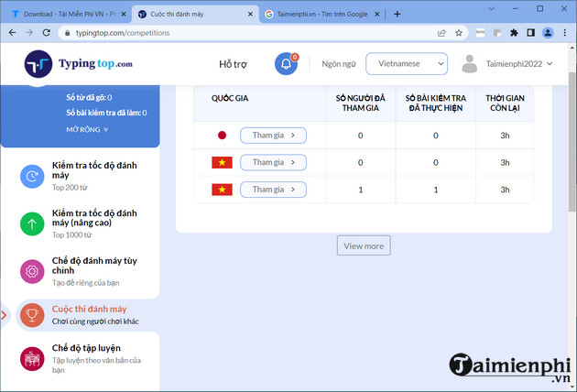The width and height of the screenshot is (577, 392).
Task: Click Số bài kiểm tra đã làm: 0 text
Action: 106,113
